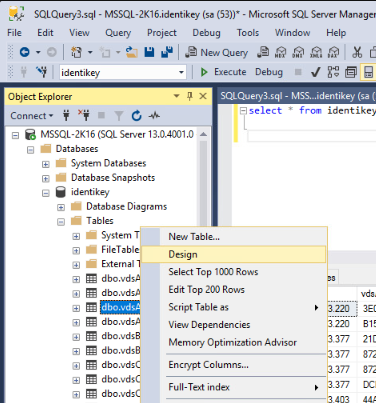The image size is (376, 403).
Task: Open an Analysis Services DAX Query
Action: 334,52
